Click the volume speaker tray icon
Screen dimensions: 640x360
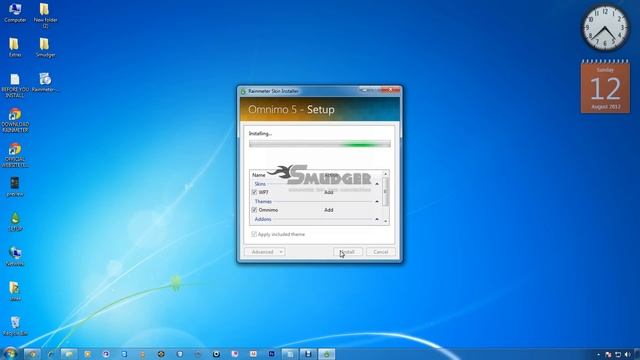627,355
